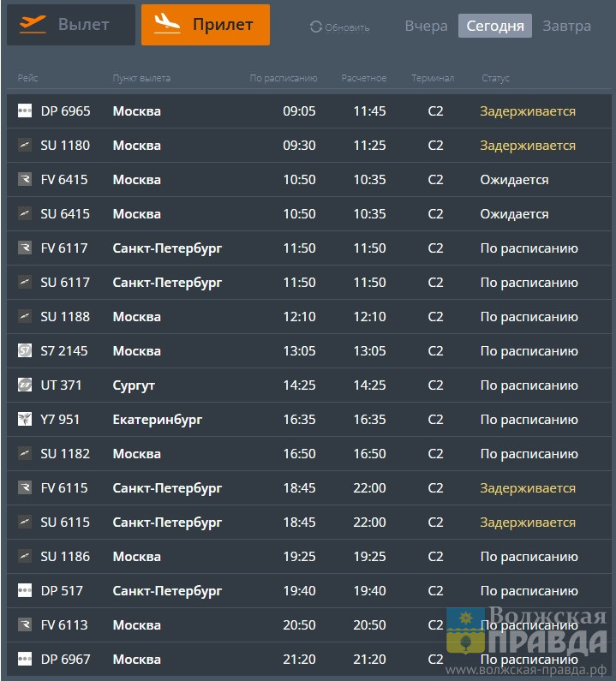This screenshot has height=681, width=616.
Task: Click the refresh icon next to Обновить
Action: click(316, 27)
